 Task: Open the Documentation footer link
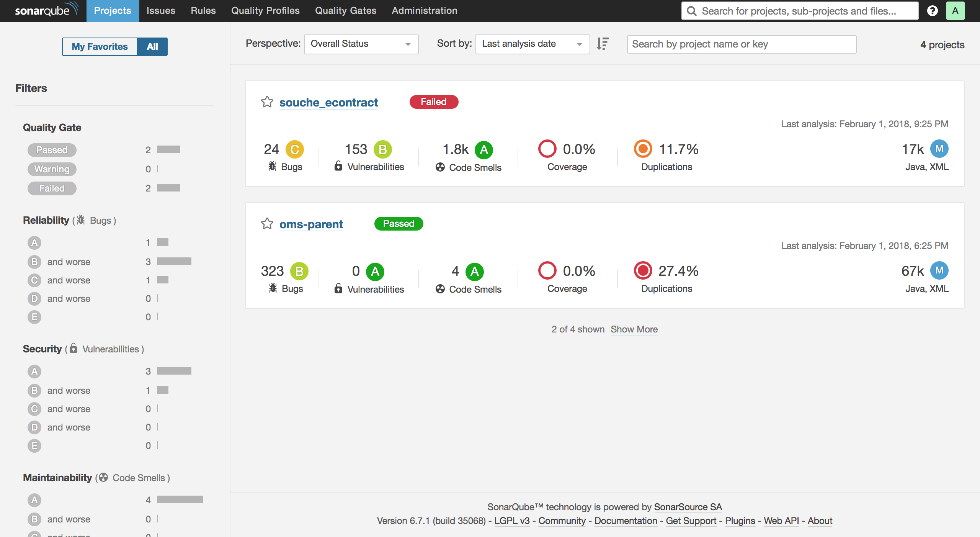click(626, 521)
